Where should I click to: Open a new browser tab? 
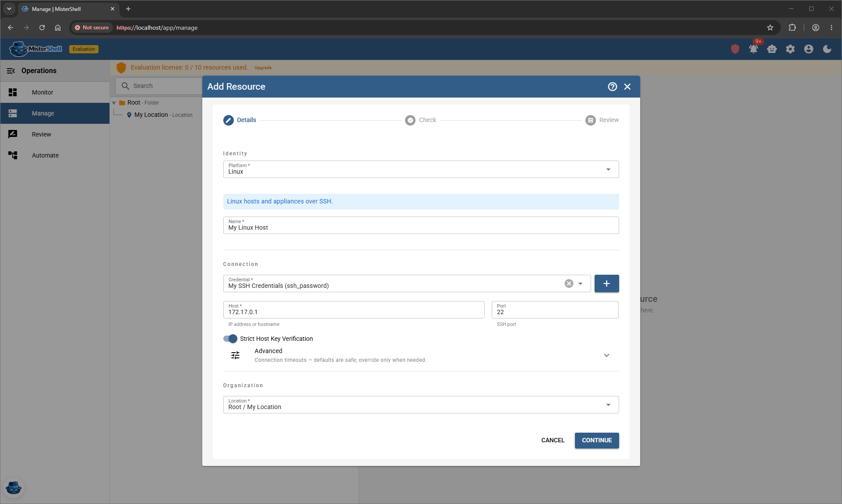[x=128, y=9]
